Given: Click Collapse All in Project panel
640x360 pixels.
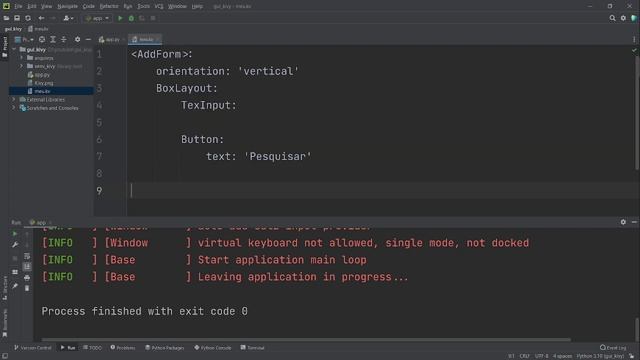Looking at the screenshot, I should [64, 40].
